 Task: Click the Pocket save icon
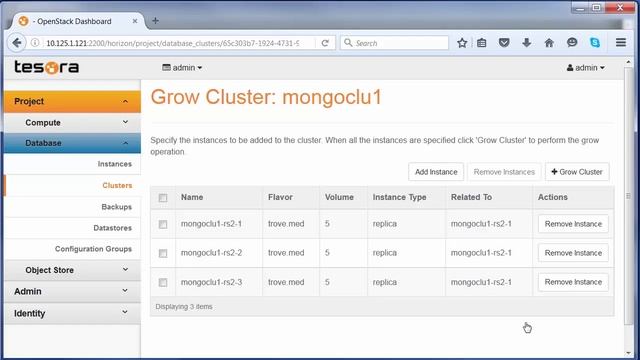(x=504, y=42)
